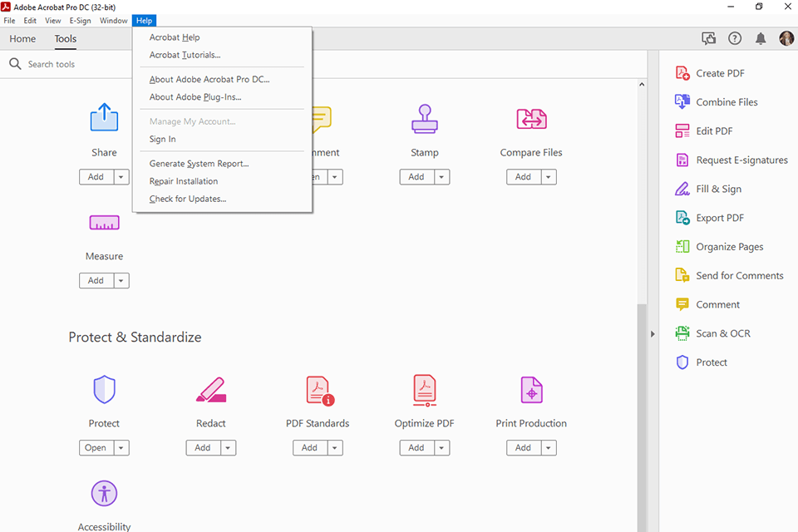The height and width of the screenshot is (532, 798).
Task: Click the Protect shield icon in right pane
Action: pos(682,362)
